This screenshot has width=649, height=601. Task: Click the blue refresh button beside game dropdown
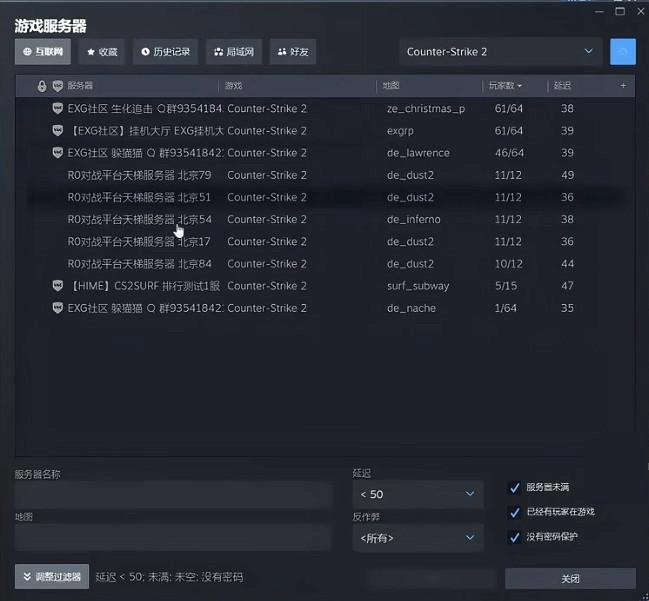(x=622, y=52)
